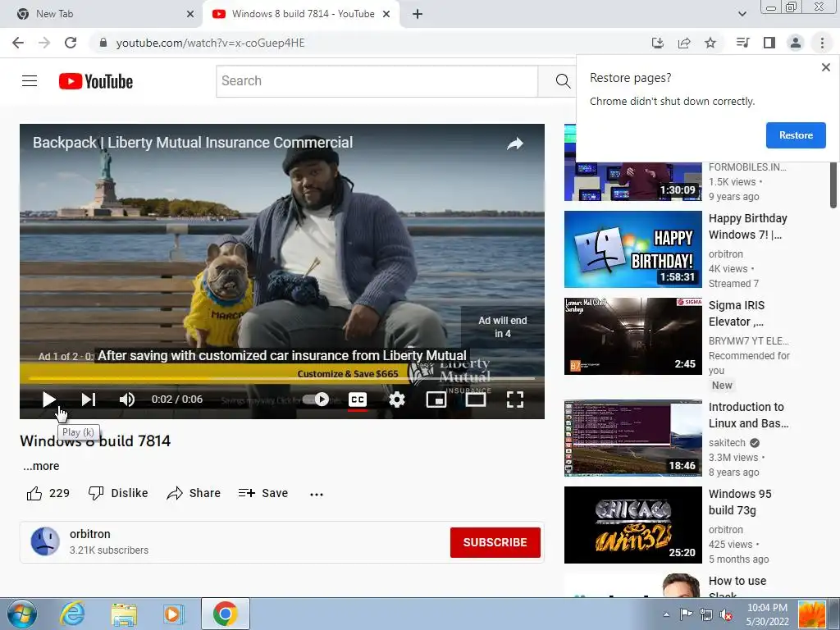Open Chrome three-dot menu
This screenshot has height=630, width=840.
(822, 43)
